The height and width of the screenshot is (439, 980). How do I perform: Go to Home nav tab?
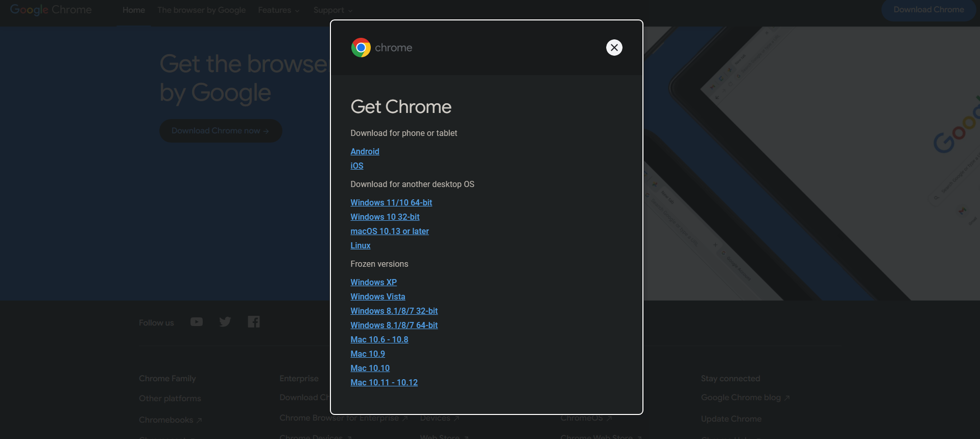[134, 10]
